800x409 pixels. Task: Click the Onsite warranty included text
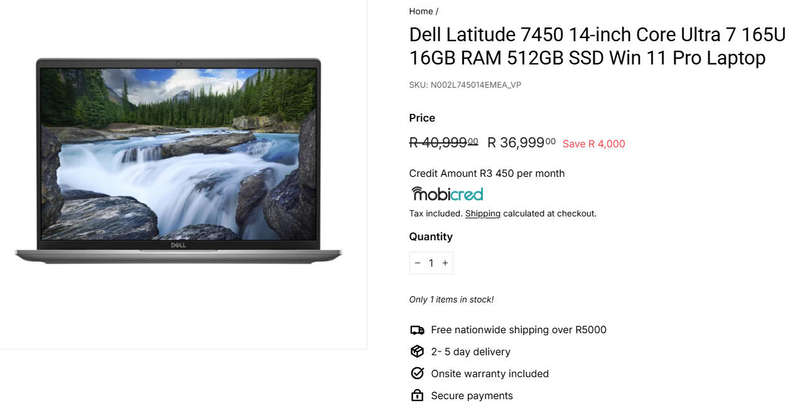[490, 374]
